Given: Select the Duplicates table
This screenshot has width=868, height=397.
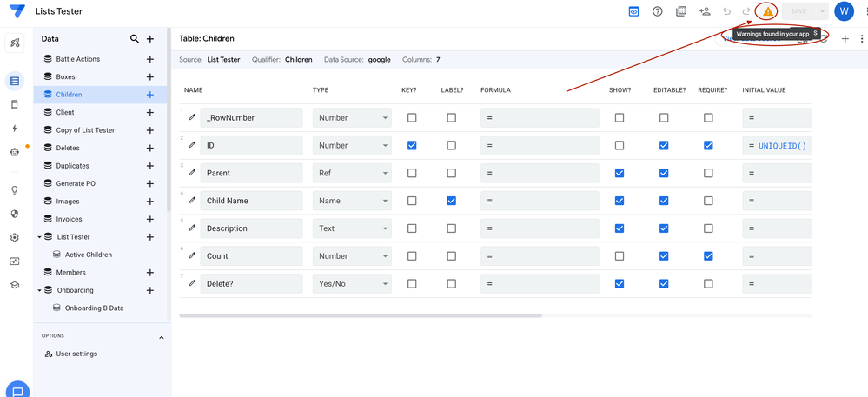Looking at the screenshot, I should (72, 166).
